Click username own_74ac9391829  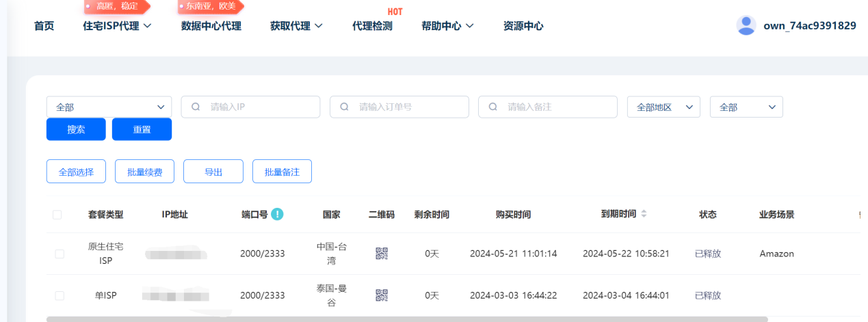coord(810,26)
